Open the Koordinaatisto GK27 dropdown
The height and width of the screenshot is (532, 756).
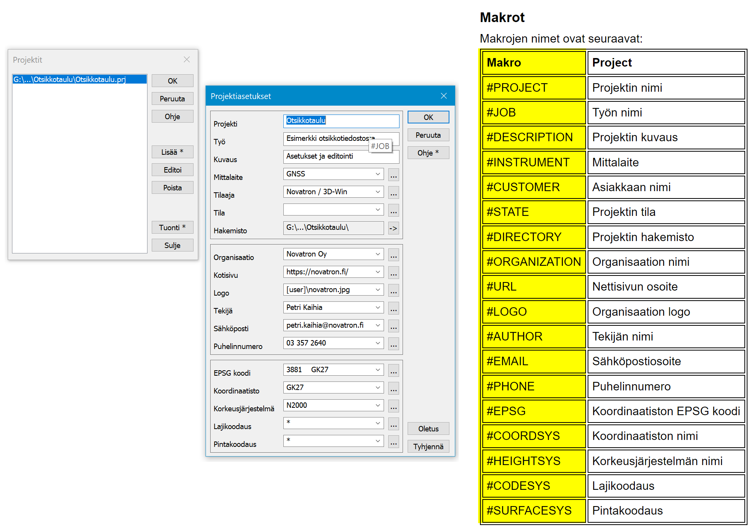pos(377,388)
